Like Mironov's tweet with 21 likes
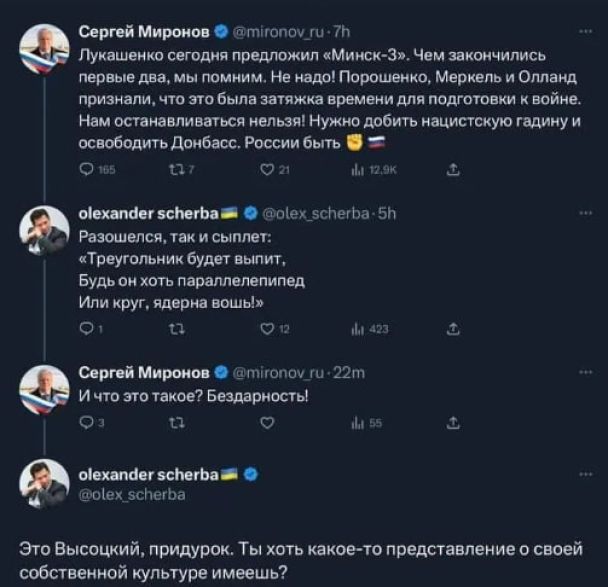The image size is (608, 587). pyautogui.click(x=267, y=171)
